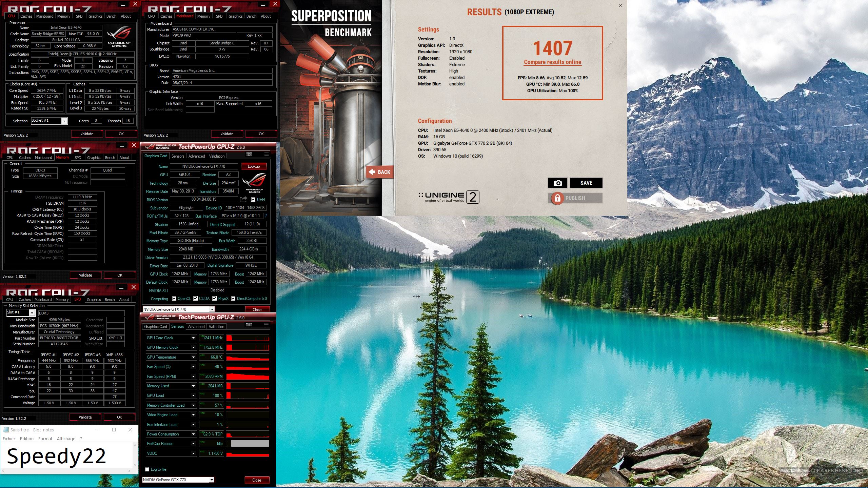The width and height of the screenshot is (868, 488).
Task: Click the Intel Xeon E5 4640 processor name field
Action: 66,27
